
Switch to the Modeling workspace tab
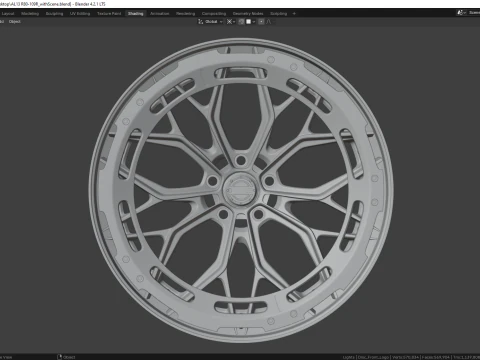click(x=30, y=14)
